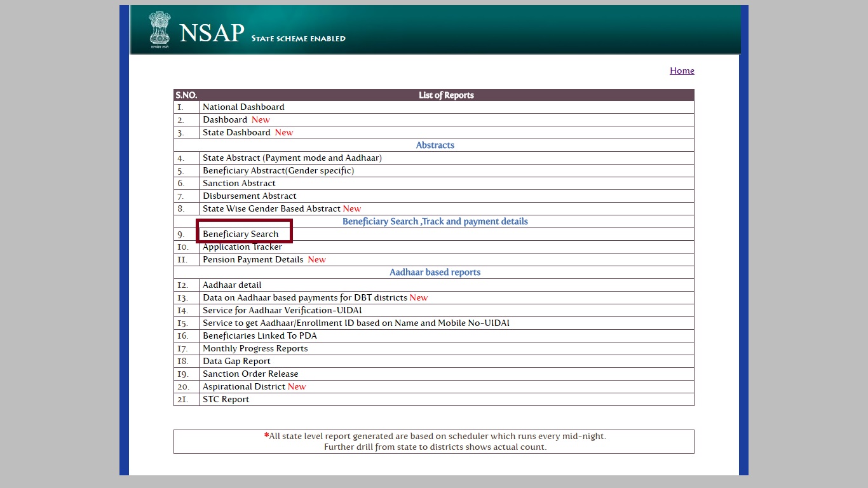This screenshot has height=488, width=868.
Task: View State Abstract payment mode and Aadhaar
Action: point(292,158)
